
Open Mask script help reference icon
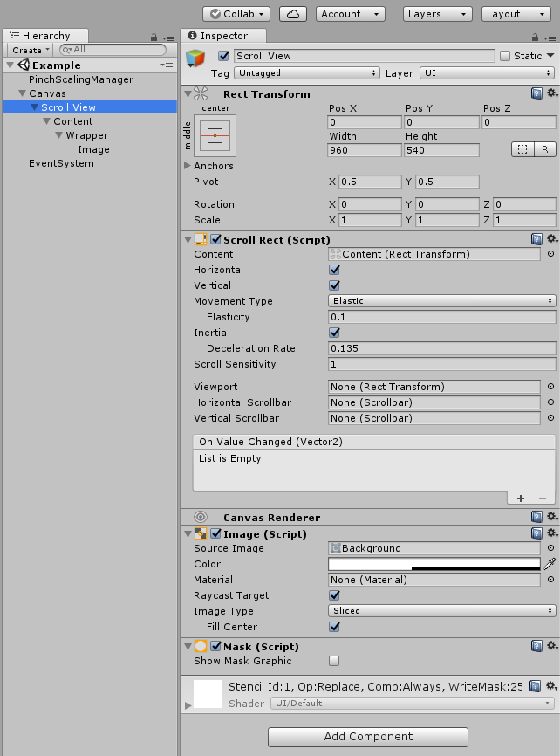(536, 646)
